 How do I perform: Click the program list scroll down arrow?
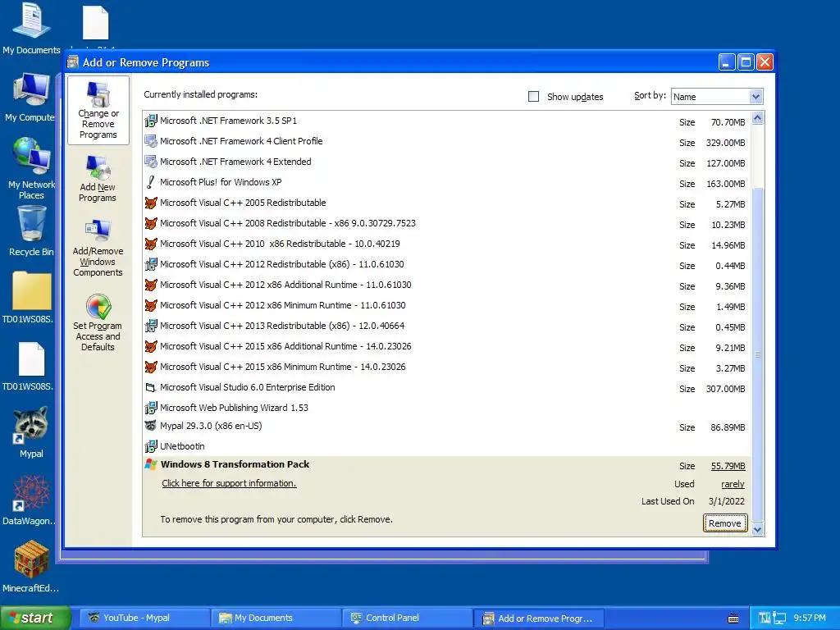(x=757, y=529)
